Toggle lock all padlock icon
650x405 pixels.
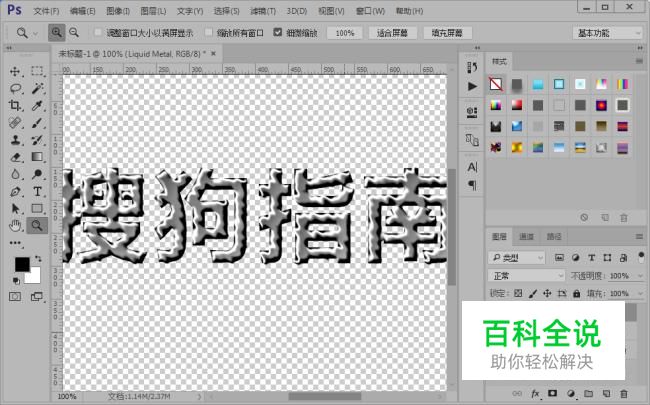pos(577,293)
